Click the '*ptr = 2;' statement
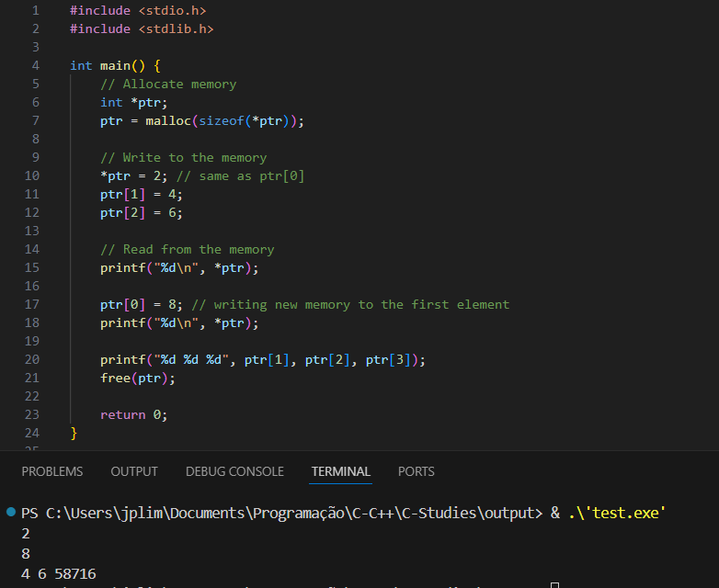Image resolution: width=719 pixels, height=588 pixels. pos(134,176)
